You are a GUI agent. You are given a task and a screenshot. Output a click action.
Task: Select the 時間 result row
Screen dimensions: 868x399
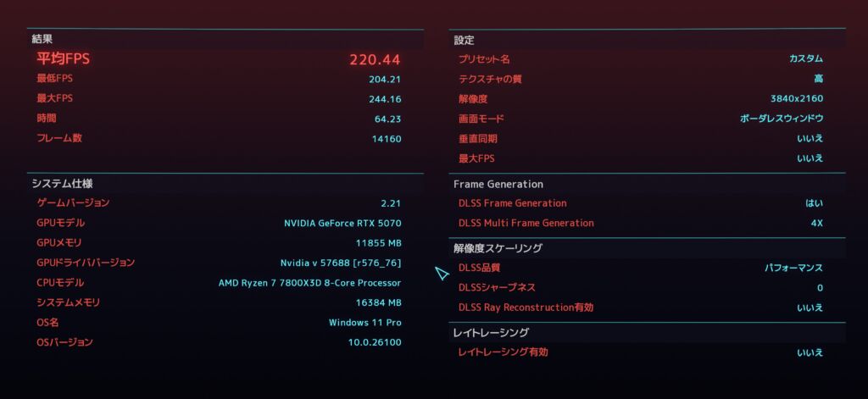(x=225, y=119)
